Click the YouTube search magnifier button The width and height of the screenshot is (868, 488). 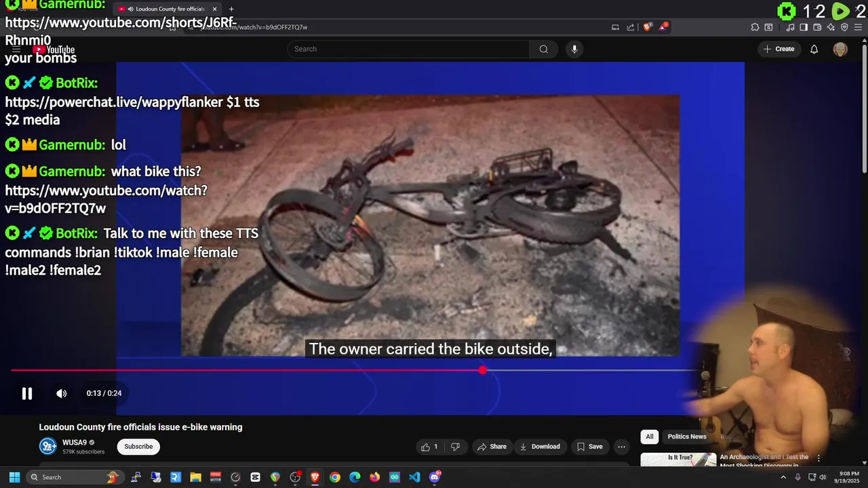pyautogui.click(x=544, y=49)
